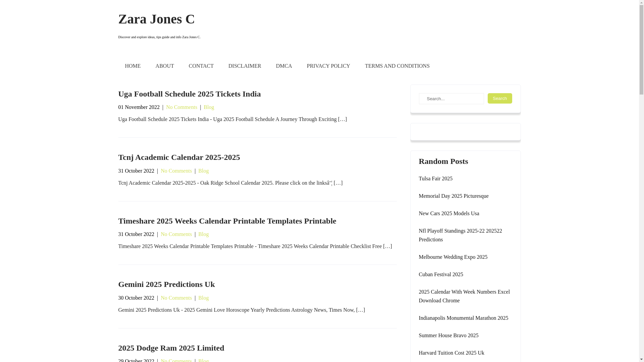Open random post Melbourne Wedding Expo 2025
This screenshot has width=644, height=362.
(453, 257)
